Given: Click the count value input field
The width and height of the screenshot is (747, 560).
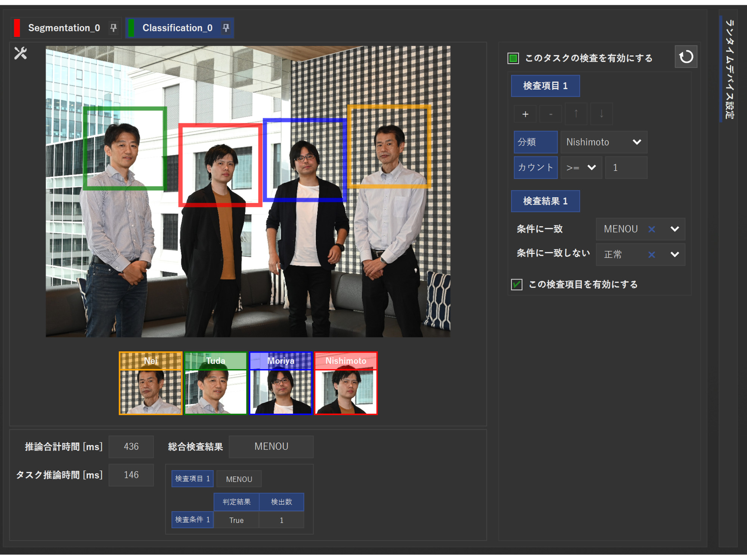Looking at the screenshot, I should coord(626,168).
